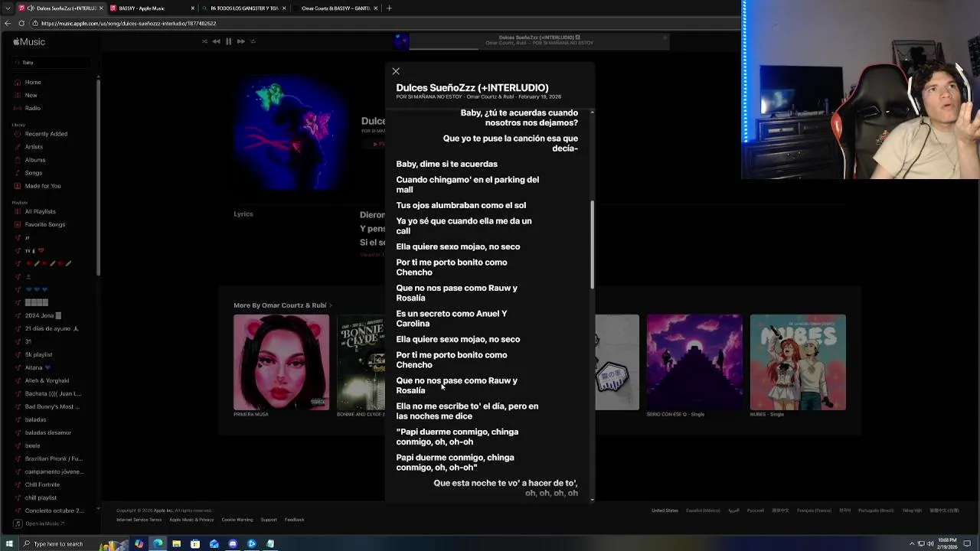Open Home in the sidebar
980x551 pixels.
tap(33, 82)
